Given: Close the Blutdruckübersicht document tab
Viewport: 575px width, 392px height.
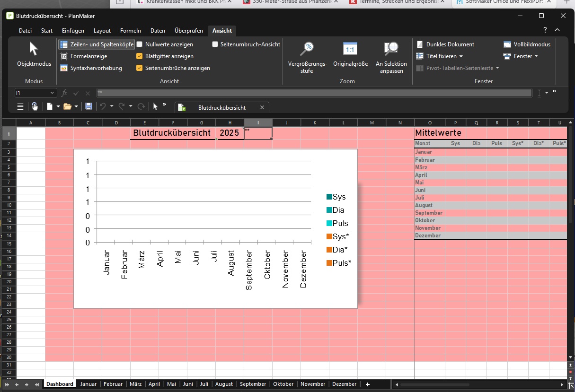Looking at the screenshot, I should [262, 107].
